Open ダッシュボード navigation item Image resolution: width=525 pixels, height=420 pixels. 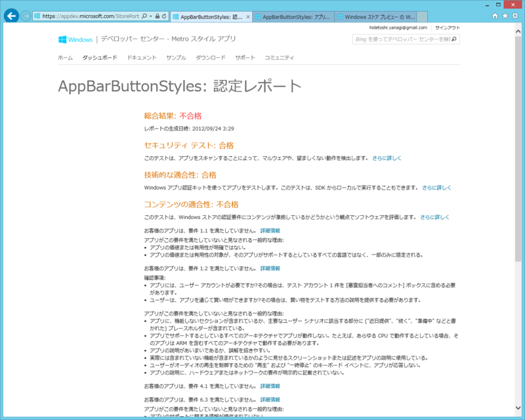tap(100, 58)
